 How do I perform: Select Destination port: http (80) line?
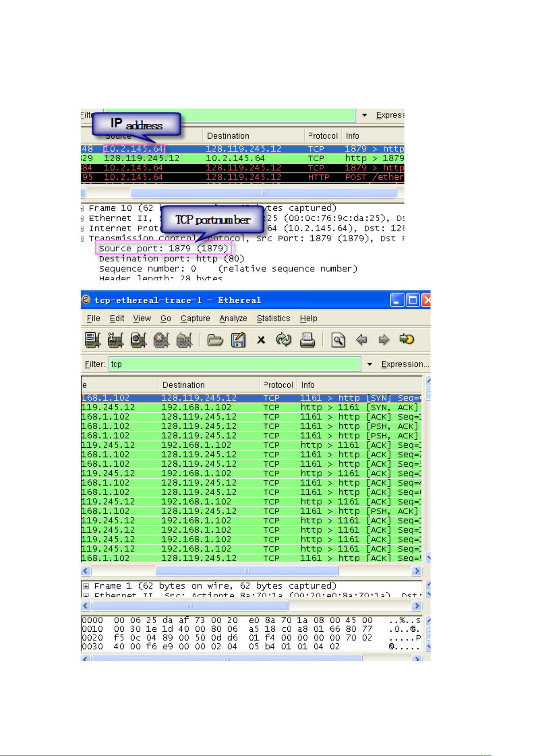[x=171, y=259]
